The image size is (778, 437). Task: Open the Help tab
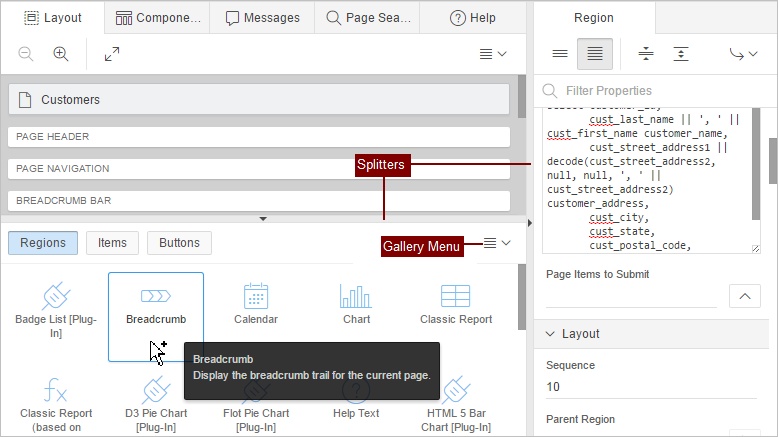coord(473,17)
